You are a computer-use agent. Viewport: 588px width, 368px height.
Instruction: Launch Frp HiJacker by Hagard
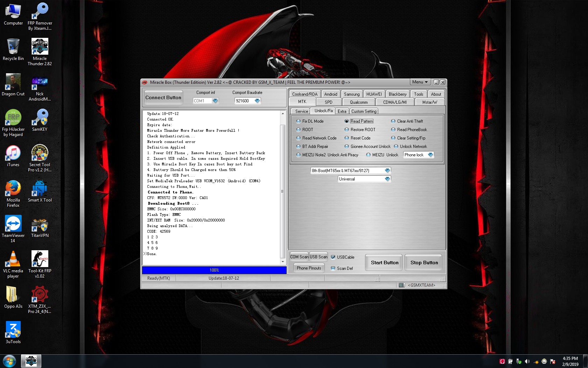click(13, 123)
